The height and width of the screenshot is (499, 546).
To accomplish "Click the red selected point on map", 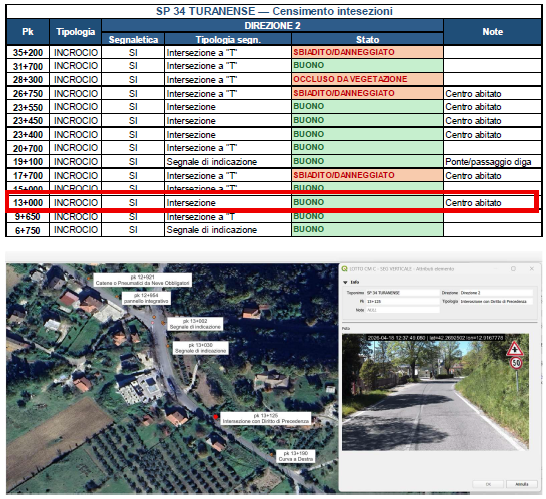I will [216, 416].
